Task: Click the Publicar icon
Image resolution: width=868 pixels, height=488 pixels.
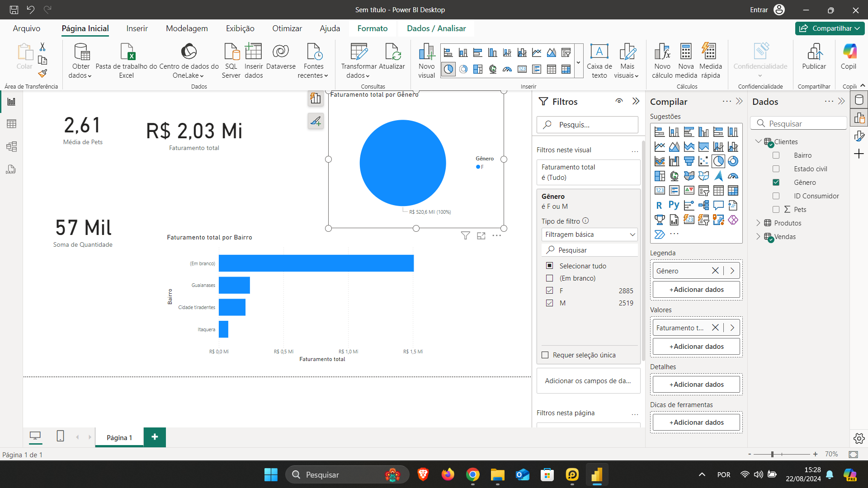Action: (x=814, y=52)
